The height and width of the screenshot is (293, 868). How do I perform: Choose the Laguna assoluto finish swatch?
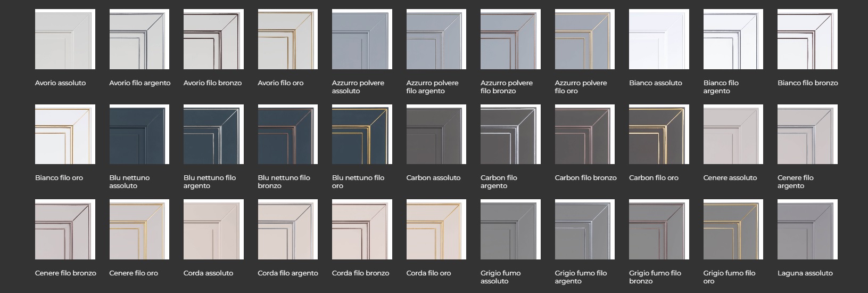pyautogui.click(x=807, y=230)
